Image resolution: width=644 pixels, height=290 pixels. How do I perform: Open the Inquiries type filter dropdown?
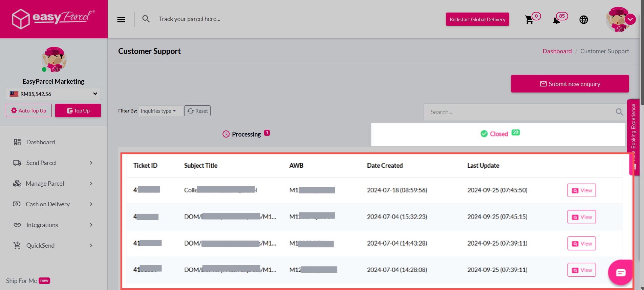[x=160, y=111]
